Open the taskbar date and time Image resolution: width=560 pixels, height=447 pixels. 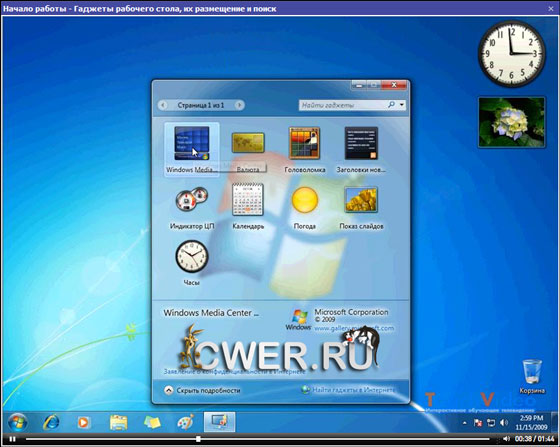[531, 422]
